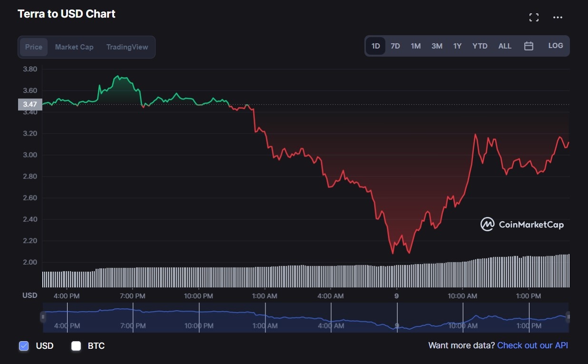Select the 7D time range
The height and width of the screenshot is (364, 588).
tap(395, 46)
